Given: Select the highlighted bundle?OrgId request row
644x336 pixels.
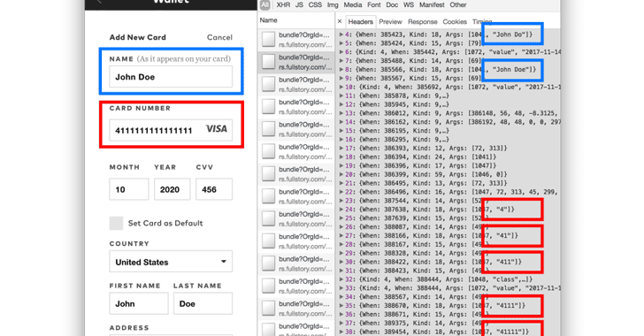Looking at the screenshot, I should (296, 62).
